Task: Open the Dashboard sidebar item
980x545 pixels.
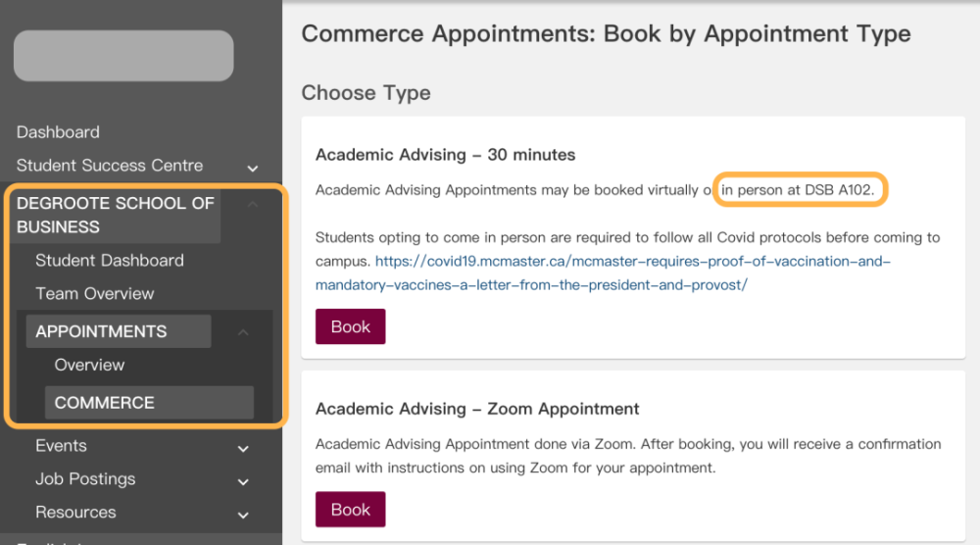Action: point(58,132)
